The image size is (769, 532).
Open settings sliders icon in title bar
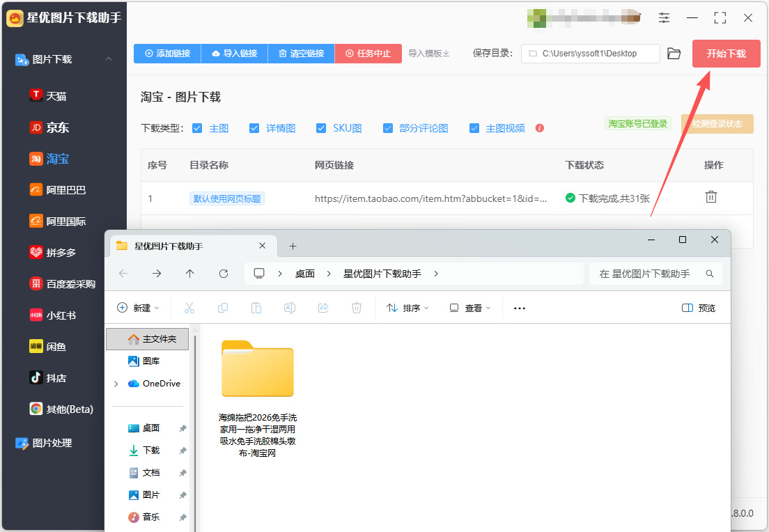[x=664, y=18]
